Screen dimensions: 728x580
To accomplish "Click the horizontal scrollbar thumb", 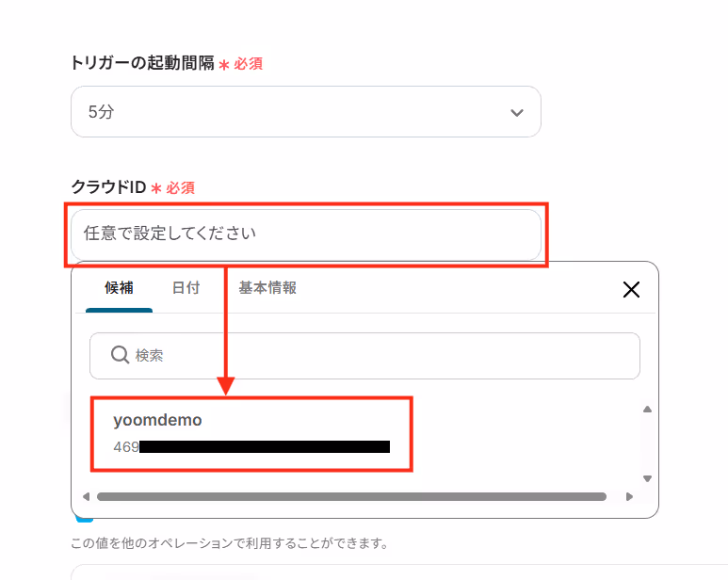I will (351, 496).
